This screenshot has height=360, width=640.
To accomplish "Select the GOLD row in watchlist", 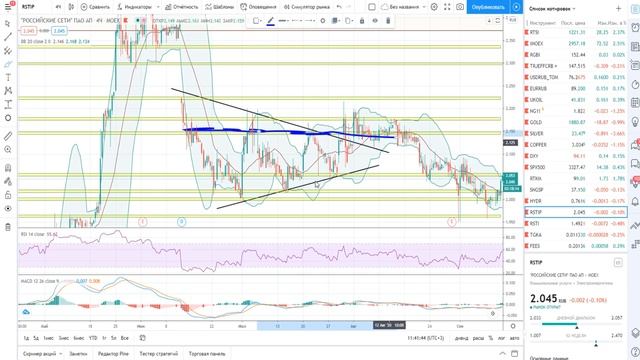I will [576, 122].
